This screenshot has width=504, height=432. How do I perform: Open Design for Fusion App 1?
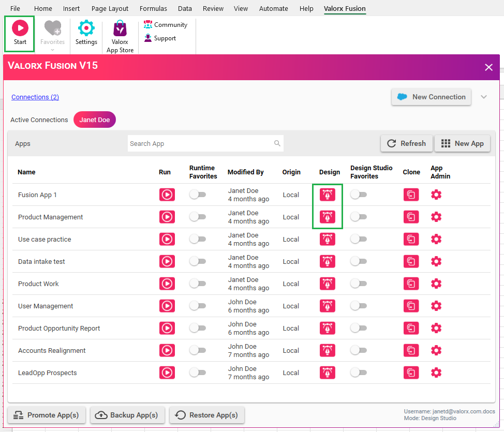(328, 195)
